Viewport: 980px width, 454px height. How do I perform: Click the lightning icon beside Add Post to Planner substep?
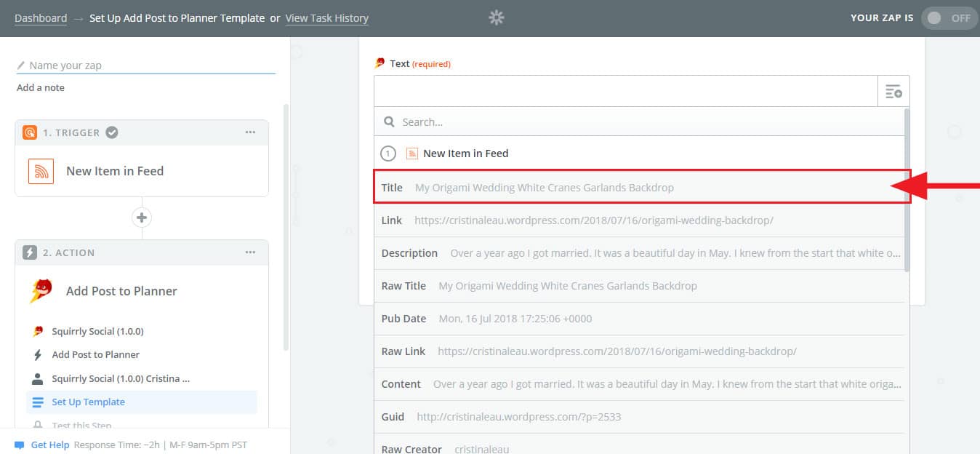[x=38, y=354]
